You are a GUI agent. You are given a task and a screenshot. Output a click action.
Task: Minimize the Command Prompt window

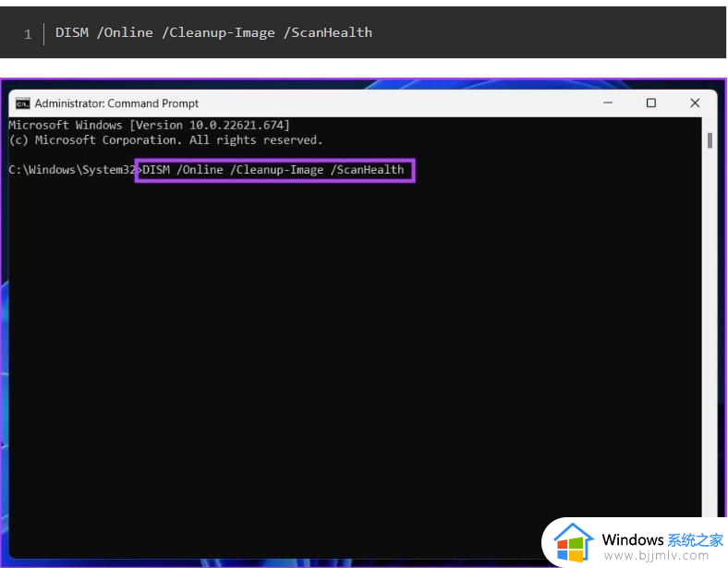click(x=608, y=103)
